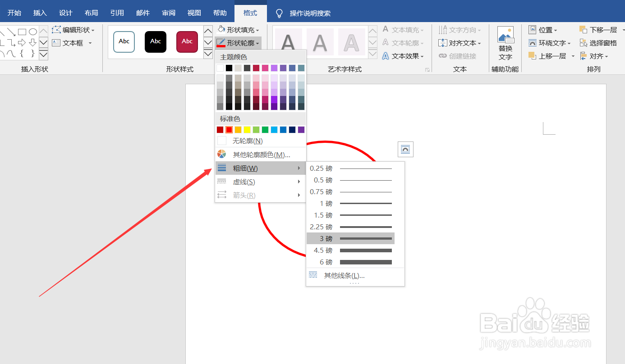
Task: Open the Text Box dropdown arrow
Action: (90, 43)
